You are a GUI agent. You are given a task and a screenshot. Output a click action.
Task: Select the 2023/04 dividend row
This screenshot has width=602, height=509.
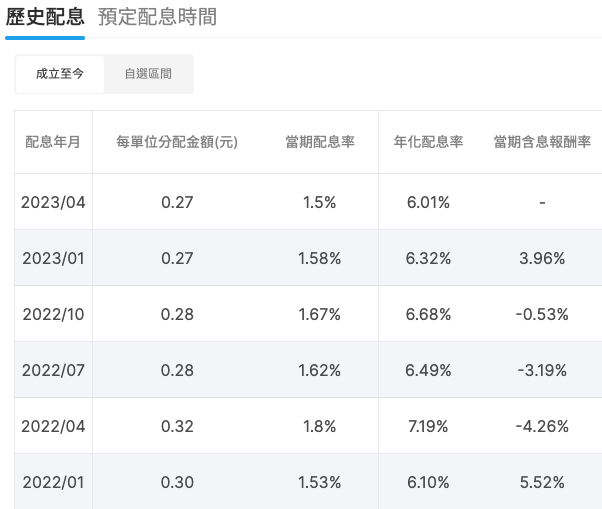coord(308,202)
